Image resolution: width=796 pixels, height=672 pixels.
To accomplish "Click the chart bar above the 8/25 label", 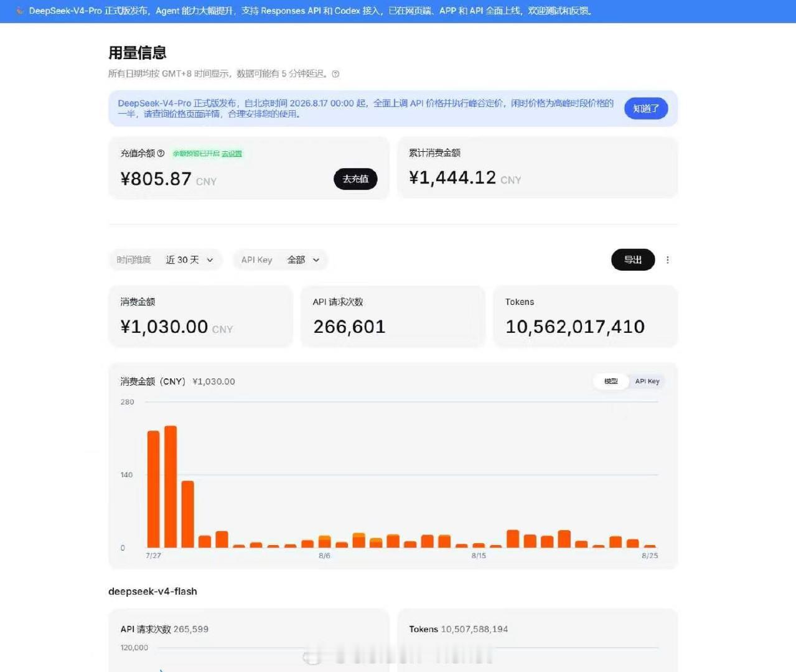I will 650,546.
